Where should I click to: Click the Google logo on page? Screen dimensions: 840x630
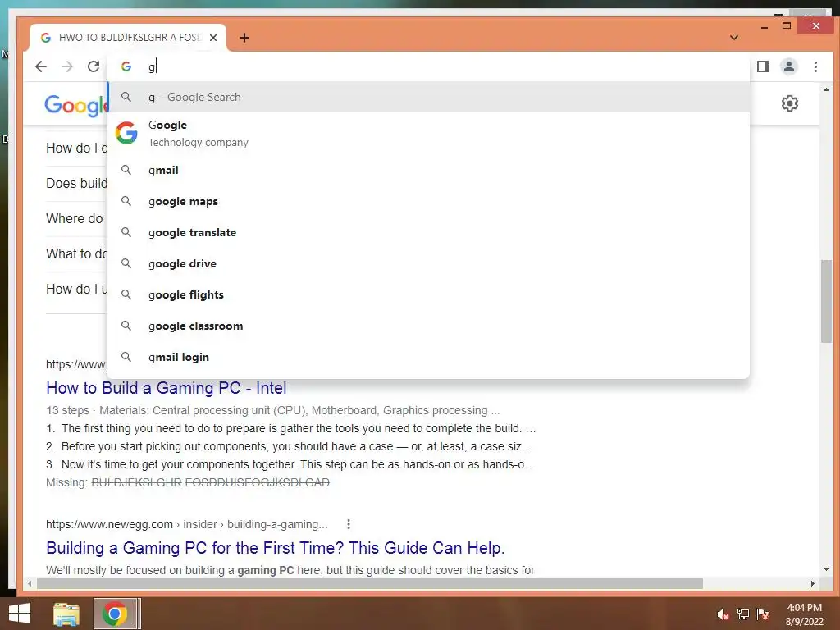coord(75,105)
